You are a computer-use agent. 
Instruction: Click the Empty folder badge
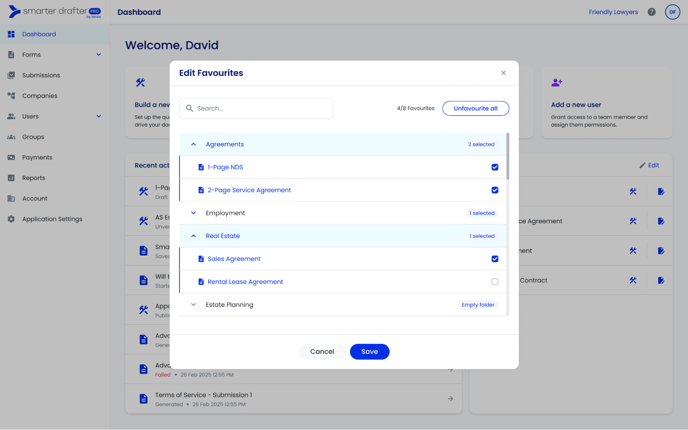478,305
